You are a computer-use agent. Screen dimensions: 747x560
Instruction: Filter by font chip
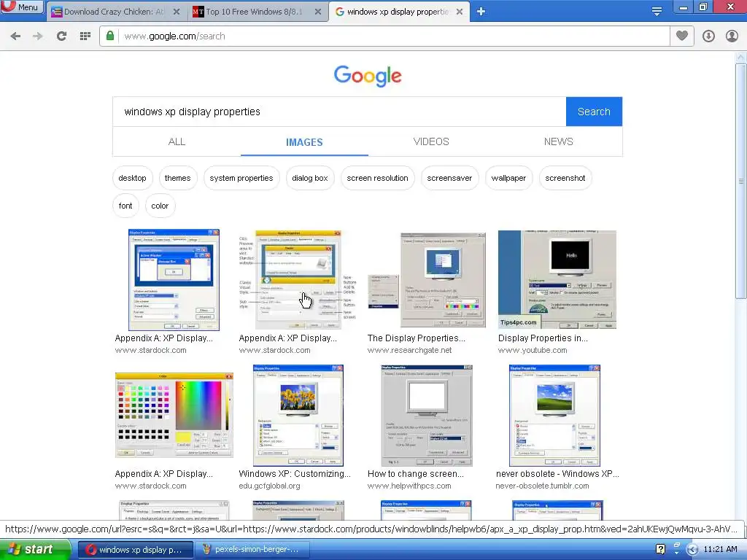(x=125, y=206)
